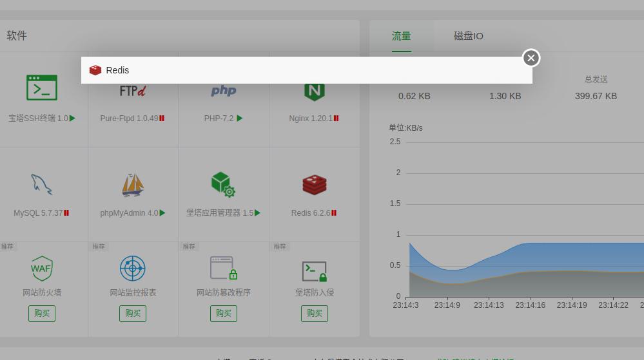Click the running icon beside 堡塔应用管理器 1.5
This screenshot has width=644, height=360.
(257, 213)
